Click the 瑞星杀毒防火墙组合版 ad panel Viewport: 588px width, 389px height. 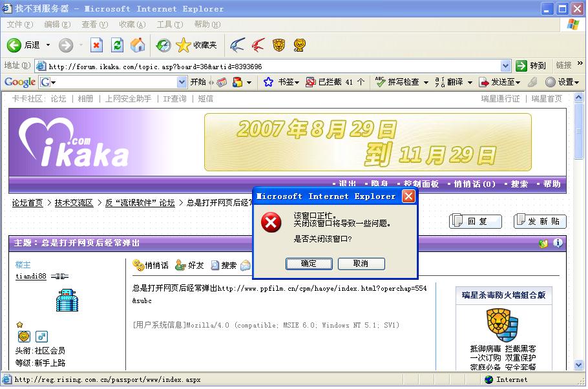coord(503,328)
